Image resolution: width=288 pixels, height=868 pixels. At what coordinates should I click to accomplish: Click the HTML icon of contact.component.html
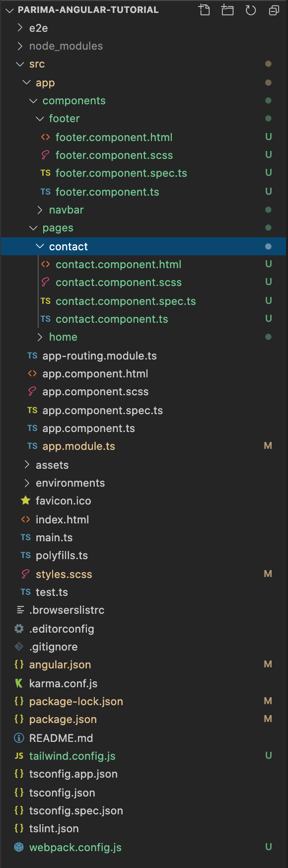pyautogui.click(x=45, y=264)
